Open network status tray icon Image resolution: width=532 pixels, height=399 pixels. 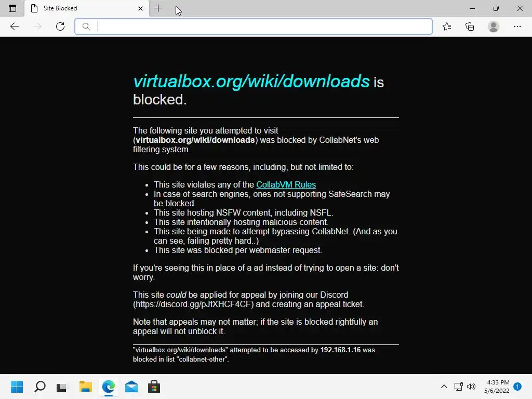click(x=458, y=387)
